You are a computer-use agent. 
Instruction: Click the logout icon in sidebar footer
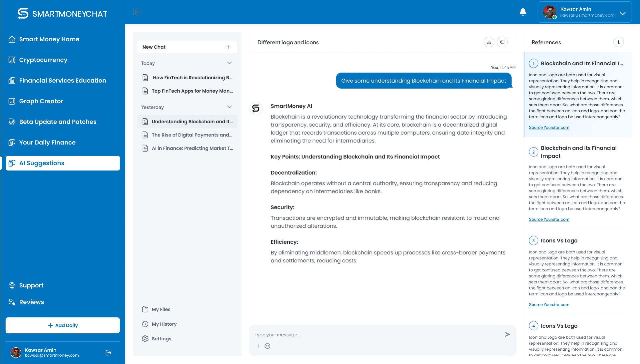coord(108,353)
